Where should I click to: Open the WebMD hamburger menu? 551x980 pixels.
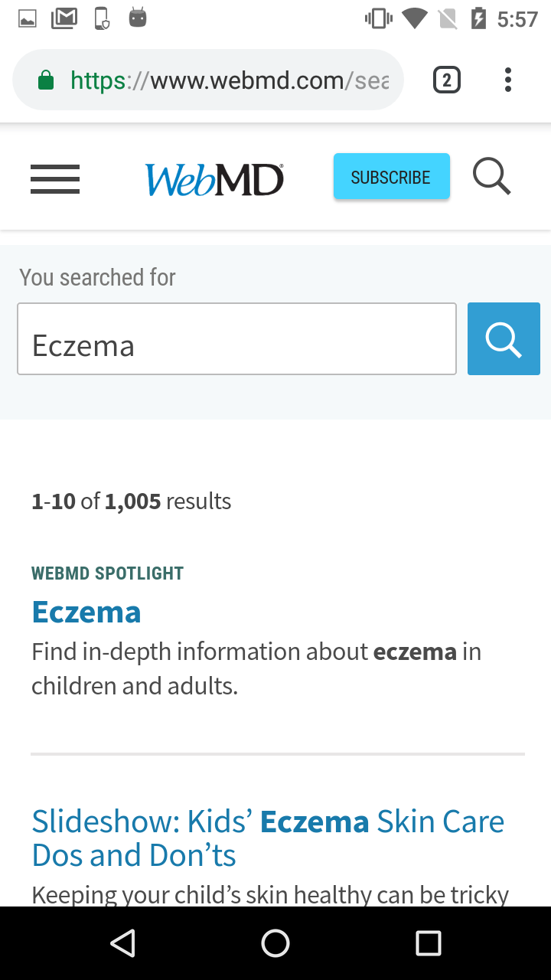point(55,179)
